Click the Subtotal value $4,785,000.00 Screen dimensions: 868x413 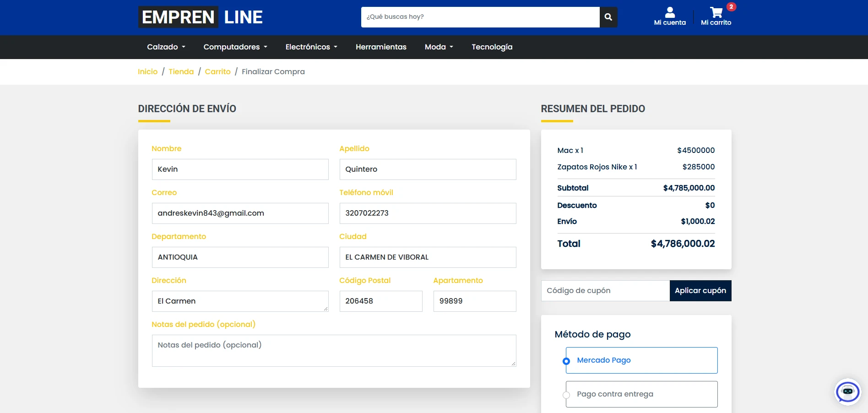(x=689, y=188)
